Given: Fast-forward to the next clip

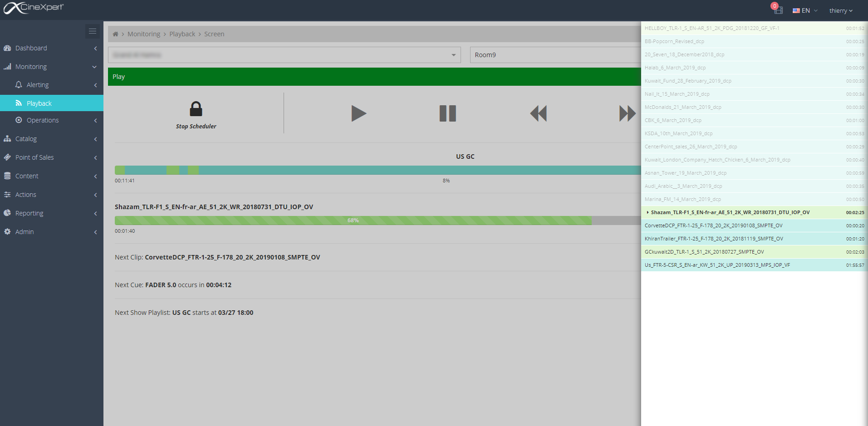Looking at the screenshot, I should pyautogui.click(x=628, y=113).
